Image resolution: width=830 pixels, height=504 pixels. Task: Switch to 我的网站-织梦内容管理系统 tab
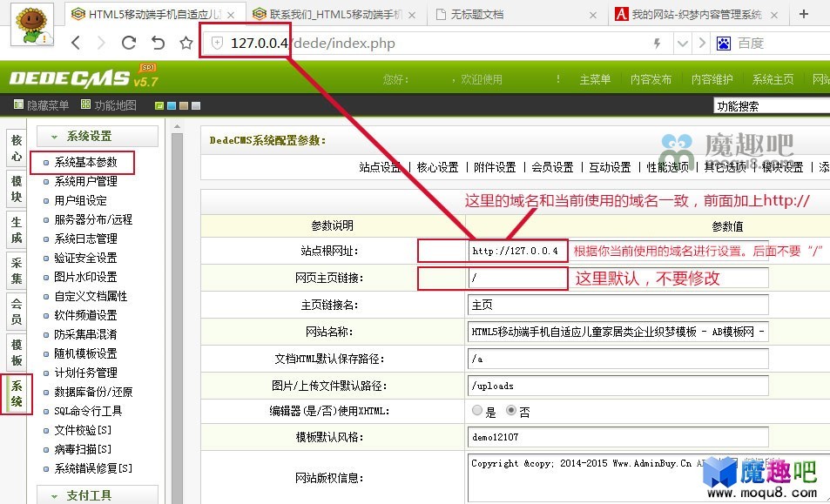pos(697,15)
